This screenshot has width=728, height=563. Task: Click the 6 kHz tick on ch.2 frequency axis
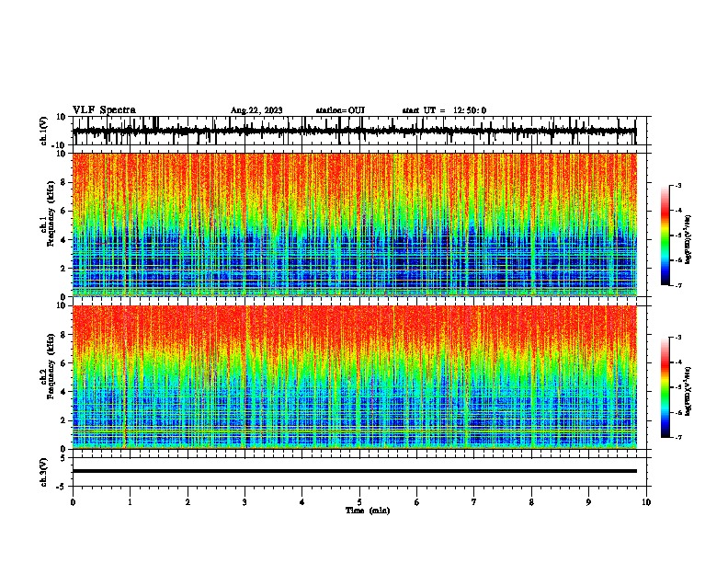click(64, 363)
